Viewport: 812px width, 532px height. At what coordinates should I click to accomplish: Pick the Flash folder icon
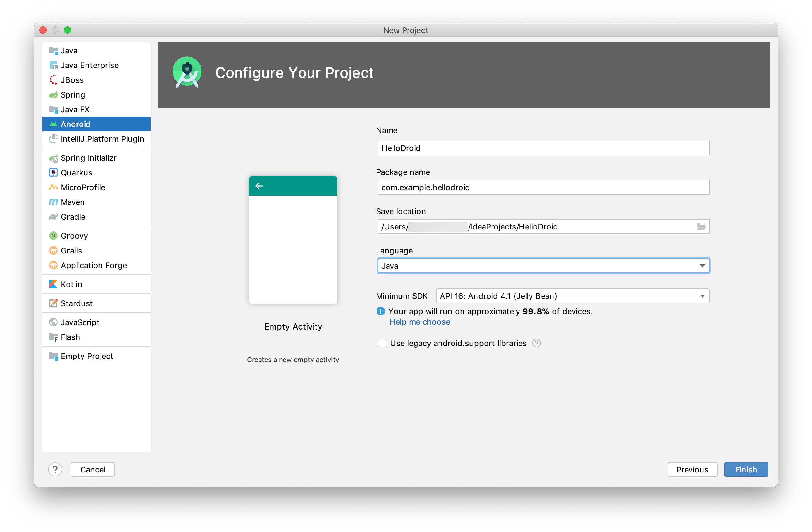[x=53, y=337]
